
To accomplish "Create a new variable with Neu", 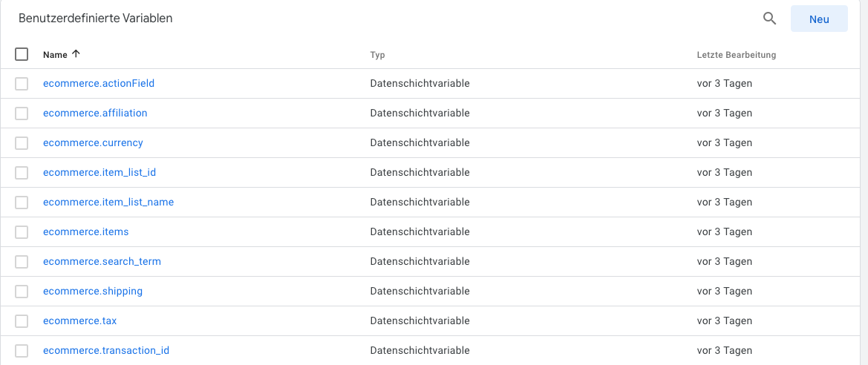I will (x=819, y=19).
